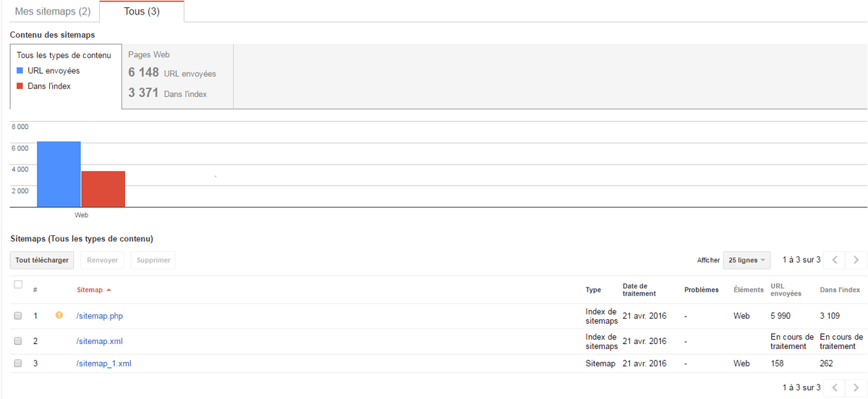Open the /sitemap_1.xml link
Viewport: 868px width, 399px height.
103,364
